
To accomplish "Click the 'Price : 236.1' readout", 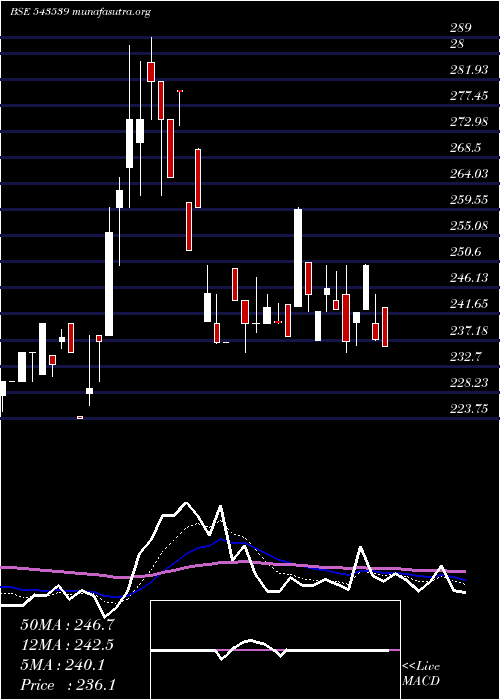I will (x=68, y=685).
